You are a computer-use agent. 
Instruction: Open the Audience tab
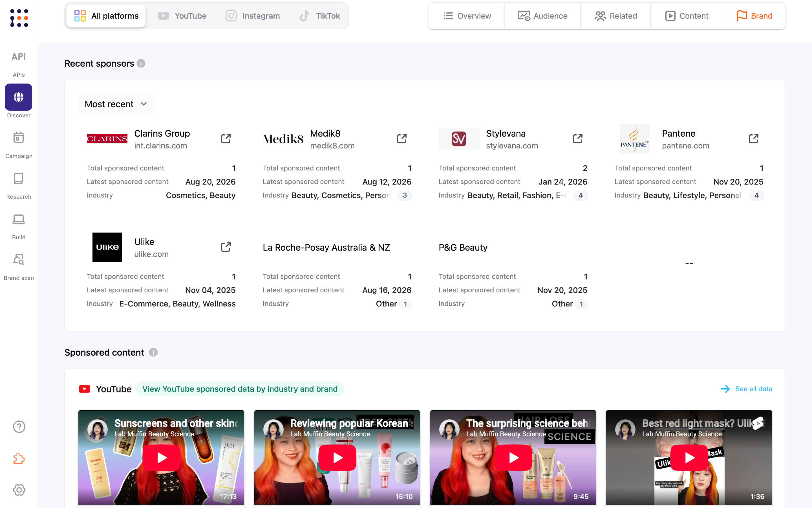click(x=542, y=16)
